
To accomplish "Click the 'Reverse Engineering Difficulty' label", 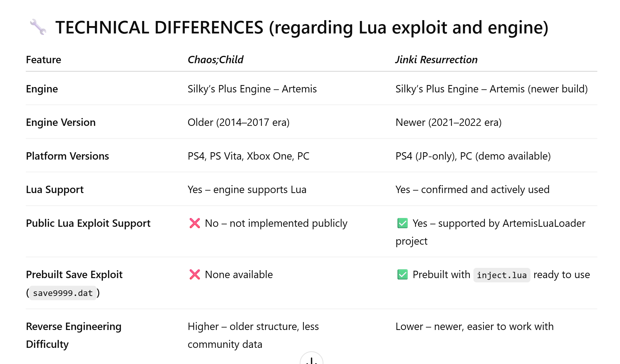I will 74,335.
